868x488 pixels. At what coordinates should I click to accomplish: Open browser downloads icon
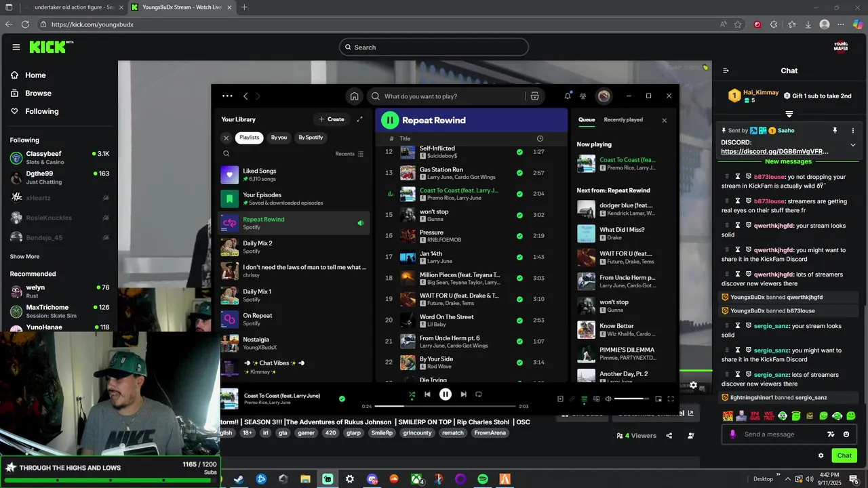point(808,24)
